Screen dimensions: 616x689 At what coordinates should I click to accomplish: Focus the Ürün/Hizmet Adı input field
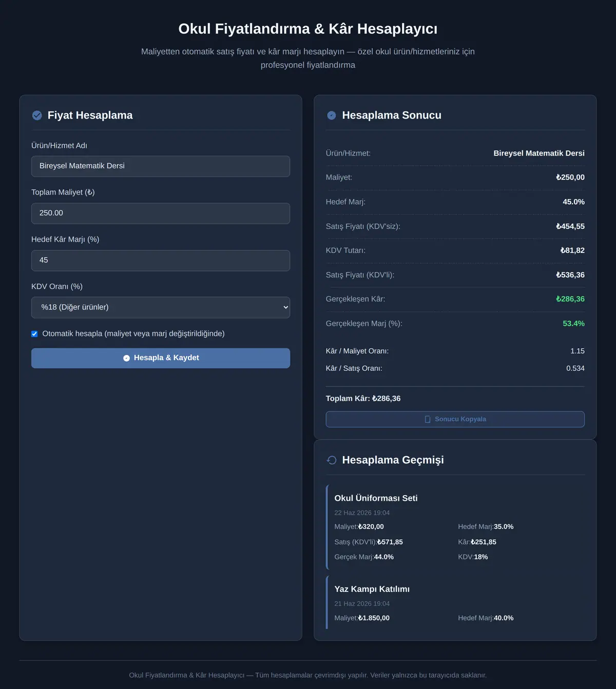click(x=161, y=166)
